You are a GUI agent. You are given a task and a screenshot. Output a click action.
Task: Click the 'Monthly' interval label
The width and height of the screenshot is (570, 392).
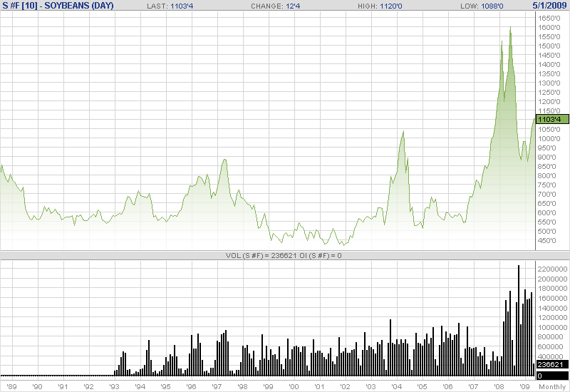click(x=552, y=386)
